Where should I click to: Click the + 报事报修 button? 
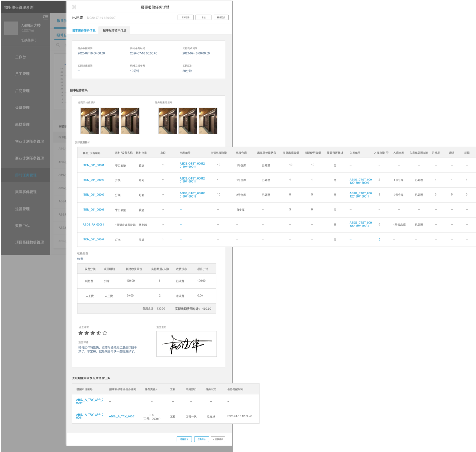pyautogui.click(x=218, y=439)
